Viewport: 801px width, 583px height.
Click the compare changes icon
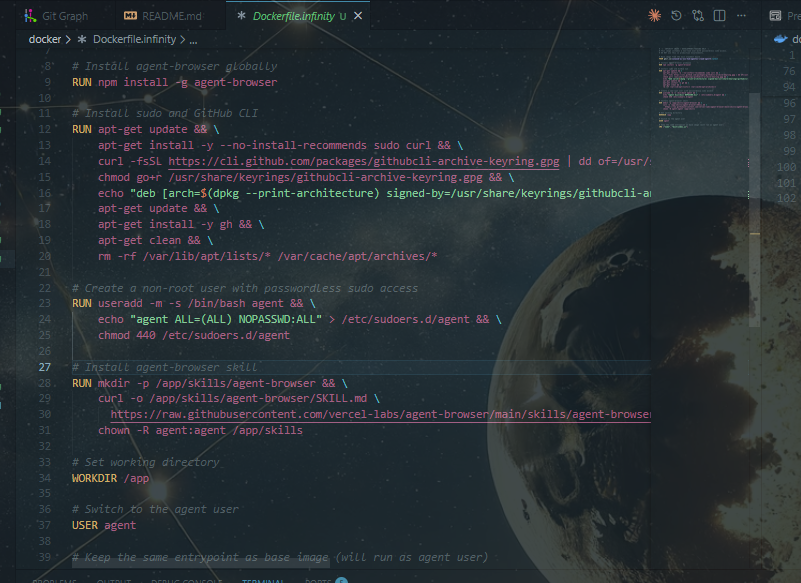[698, 16]
